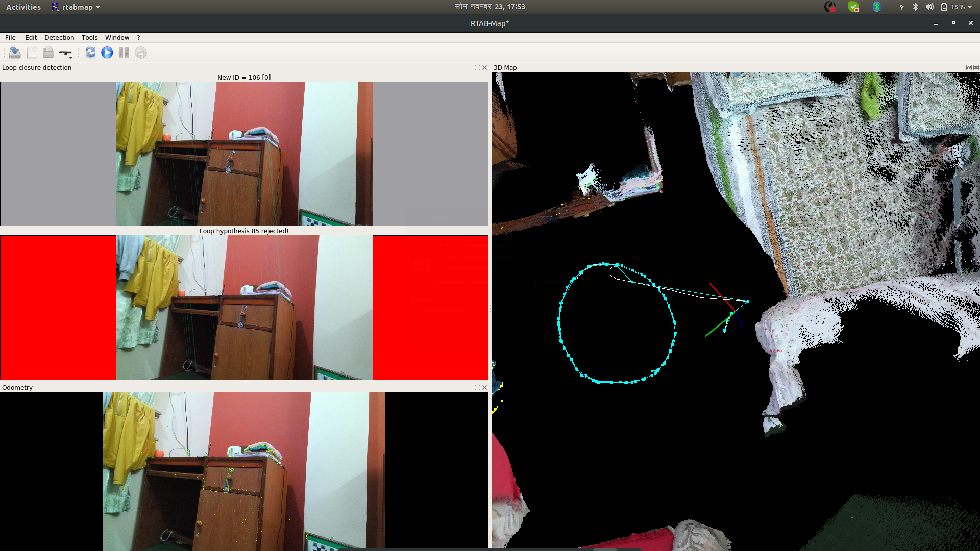This screenshot has height=551, width=980.
Task: Click the black tray icon with red dot
Action: (830, 7)
